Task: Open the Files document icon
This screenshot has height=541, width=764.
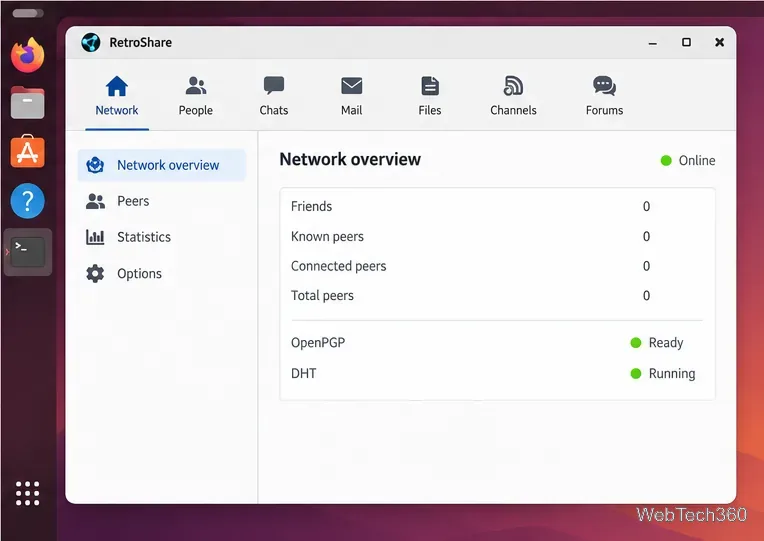Action: 430,86
